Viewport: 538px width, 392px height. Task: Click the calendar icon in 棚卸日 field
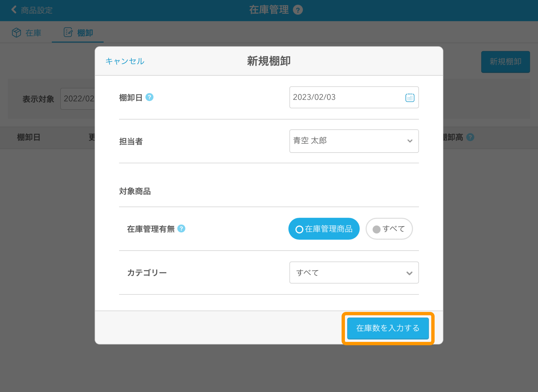[410, 97]
